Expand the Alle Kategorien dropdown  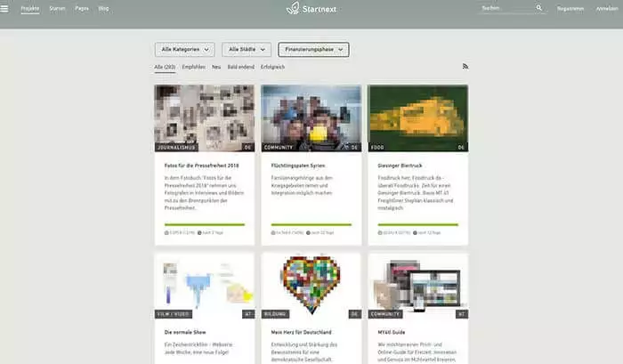184,50
